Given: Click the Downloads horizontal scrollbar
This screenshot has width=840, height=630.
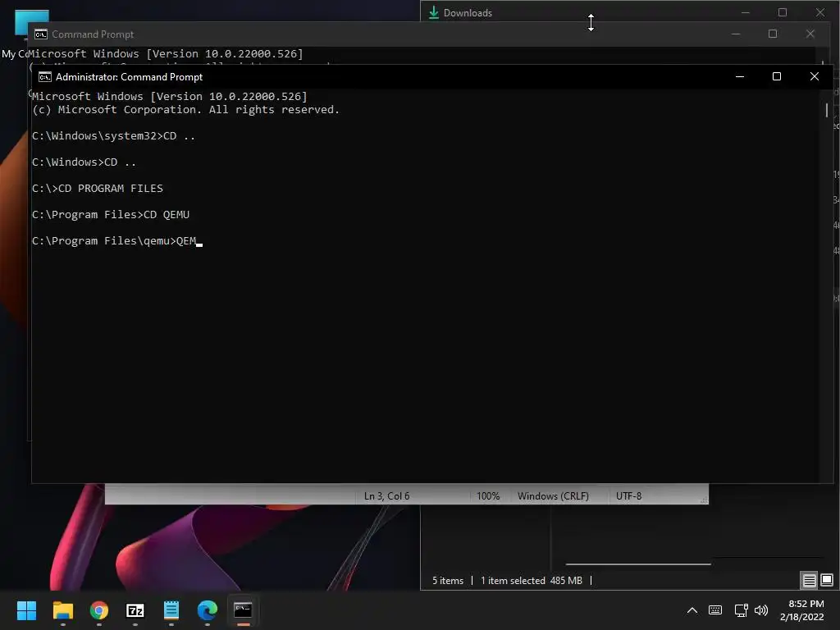Looking at the screenshot, I should pos(638,564).
